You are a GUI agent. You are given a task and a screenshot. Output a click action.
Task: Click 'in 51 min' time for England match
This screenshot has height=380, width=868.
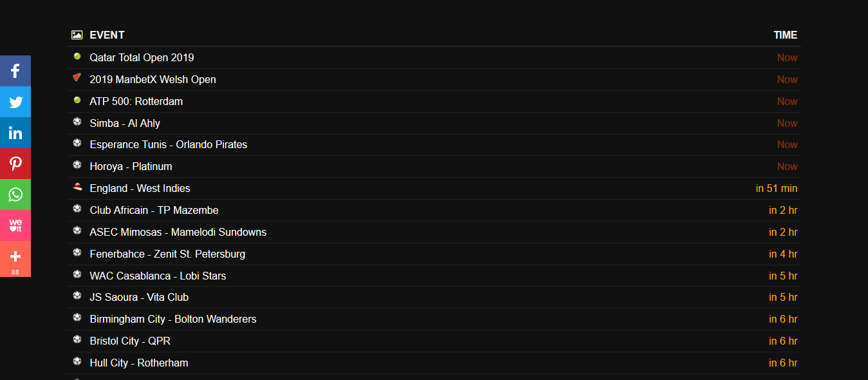[776, 189]
